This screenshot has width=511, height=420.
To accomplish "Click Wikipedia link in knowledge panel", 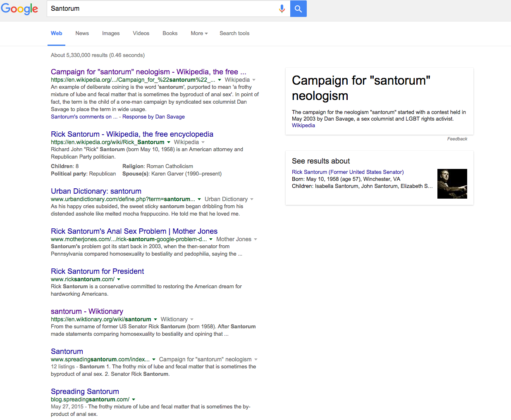I will tap(303, 126).
